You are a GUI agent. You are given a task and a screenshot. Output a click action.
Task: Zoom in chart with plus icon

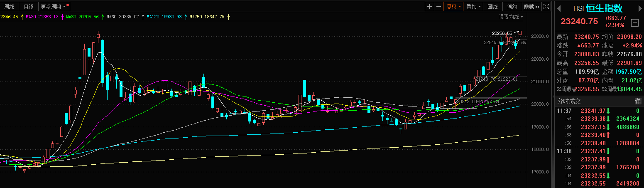(429, 6)
